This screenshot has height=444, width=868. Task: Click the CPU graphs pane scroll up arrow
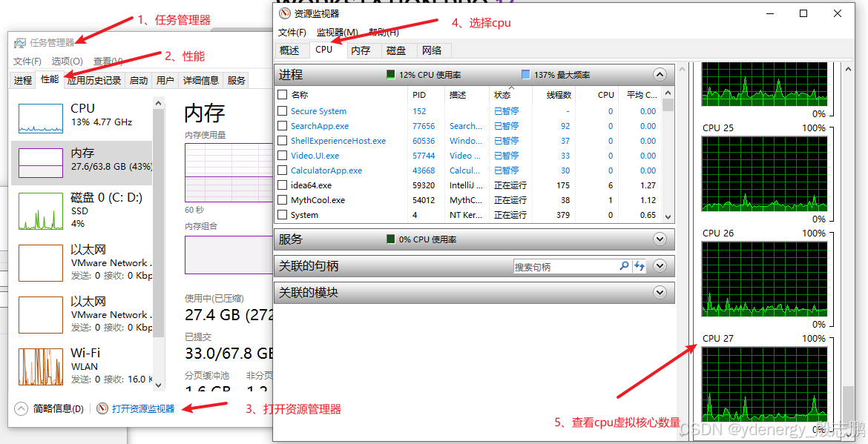tap(847, 69)
